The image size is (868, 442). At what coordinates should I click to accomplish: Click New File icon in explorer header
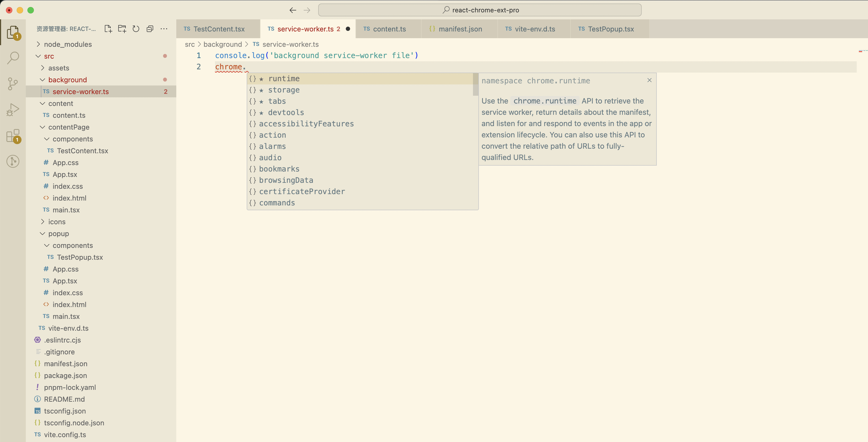point(108,29)
